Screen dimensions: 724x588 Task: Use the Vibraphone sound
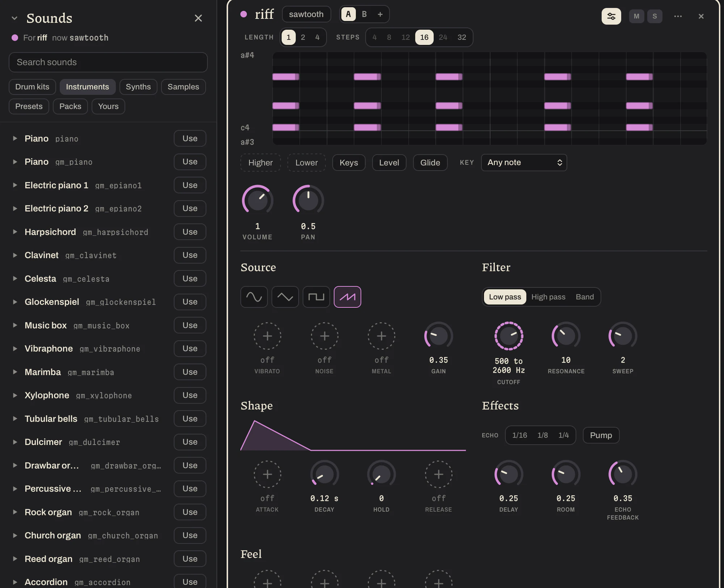point(190,349)
